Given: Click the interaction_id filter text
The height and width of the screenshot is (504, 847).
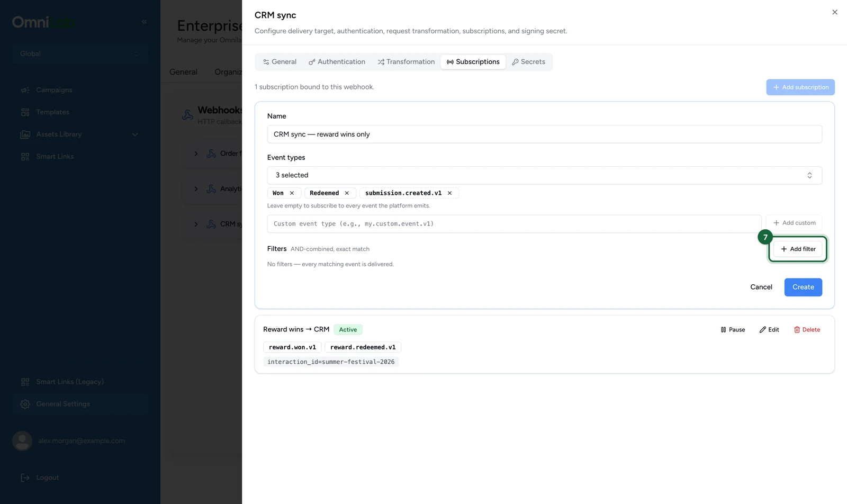Looking at the screenshot, I should tap(331, 362).
